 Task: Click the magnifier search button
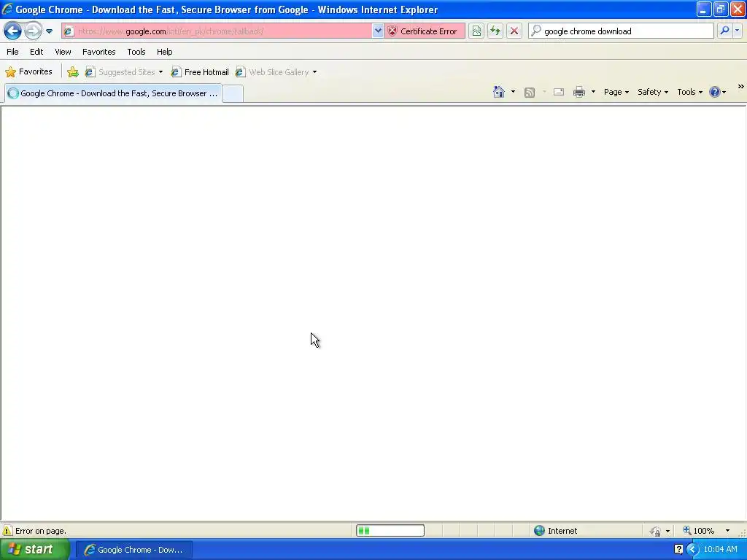[724, 31]
